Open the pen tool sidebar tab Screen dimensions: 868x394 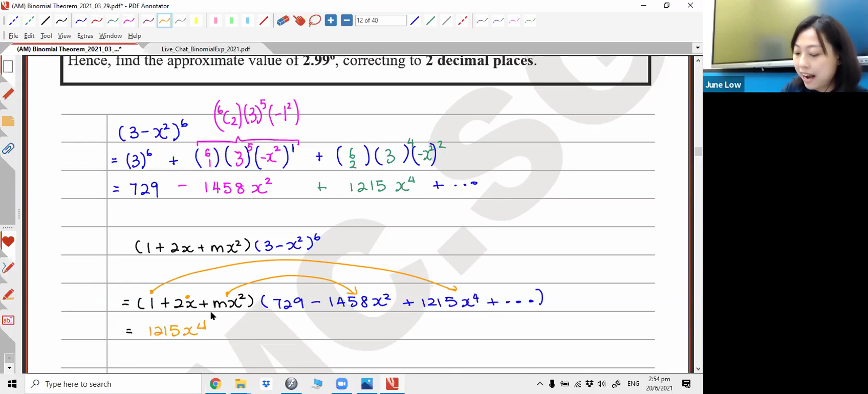[x=8, y=268]
